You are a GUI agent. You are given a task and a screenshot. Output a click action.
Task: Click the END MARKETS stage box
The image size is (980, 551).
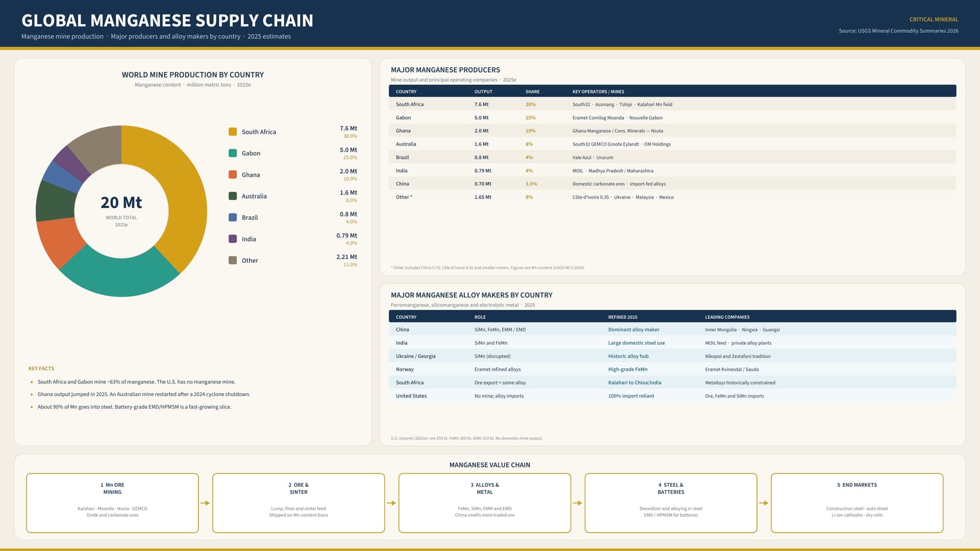point(857,503)
